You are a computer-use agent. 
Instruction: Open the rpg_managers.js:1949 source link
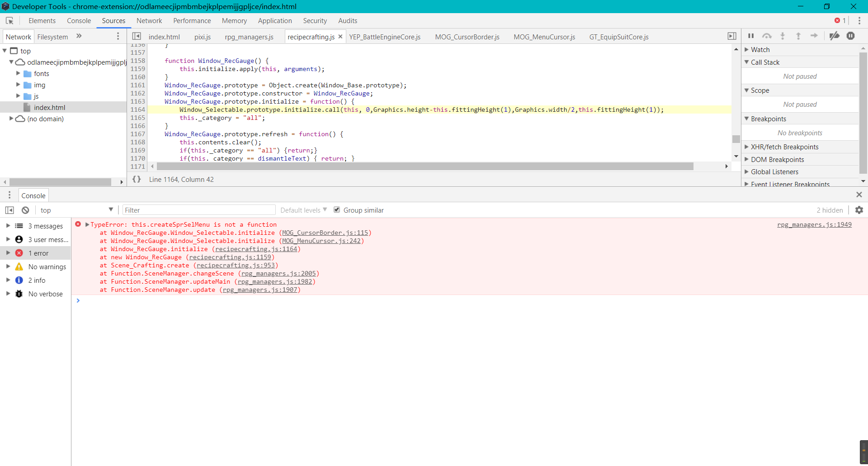coord(814,224)
